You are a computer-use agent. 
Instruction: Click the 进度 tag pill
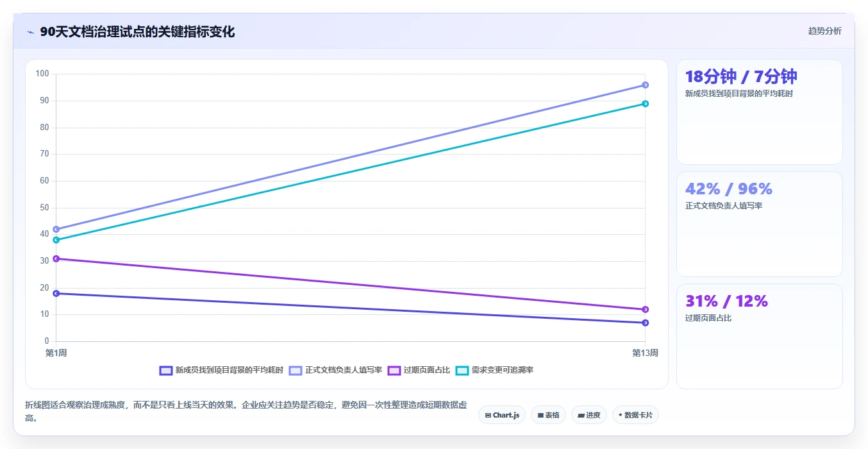point(588,415)
